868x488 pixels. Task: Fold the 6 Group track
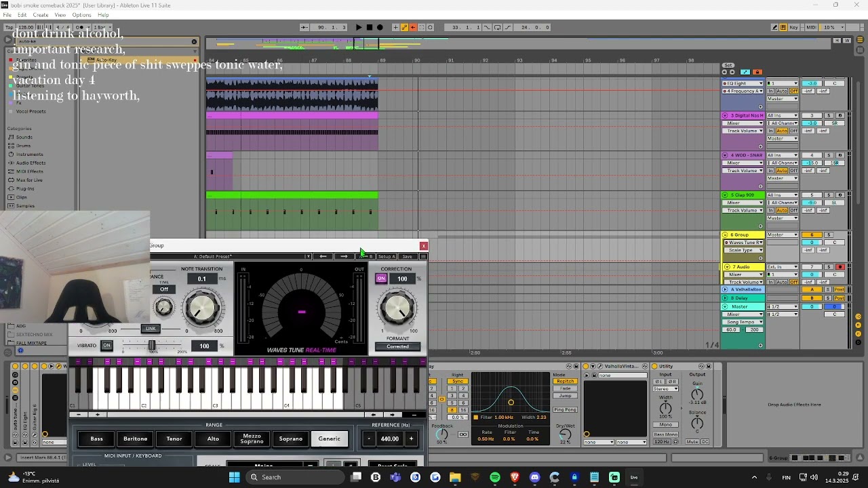(x=725, y=235)
